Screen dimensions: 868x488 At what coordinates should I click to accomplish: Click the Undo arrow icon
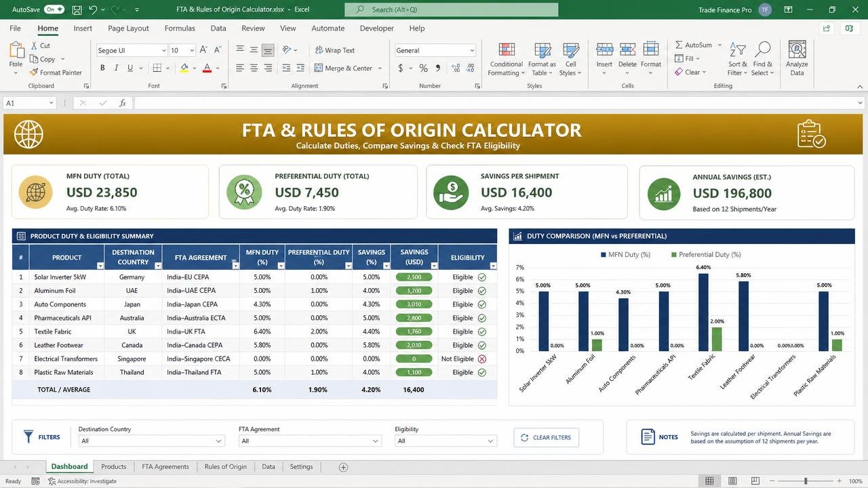coord(94,9)
